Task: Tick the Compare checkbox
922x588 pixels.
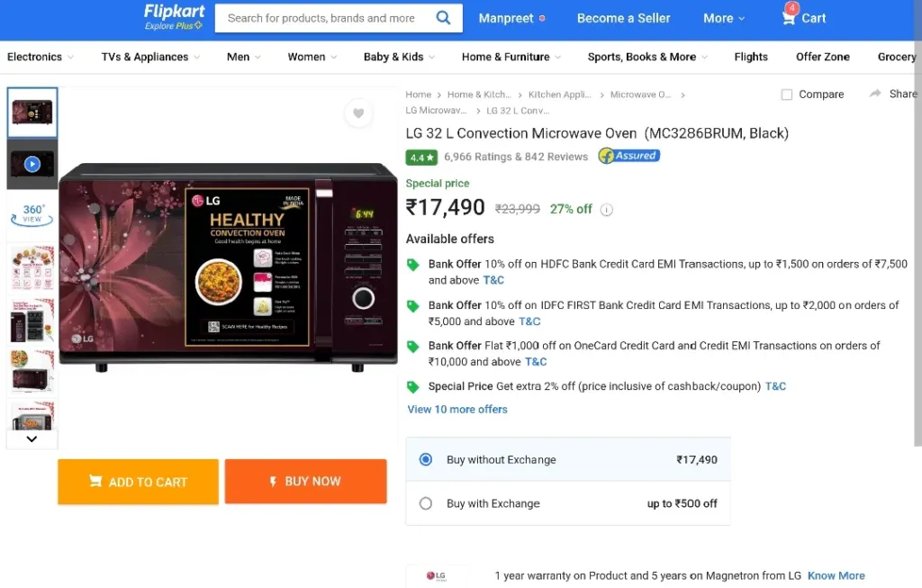Action: (x=787, y=95)
